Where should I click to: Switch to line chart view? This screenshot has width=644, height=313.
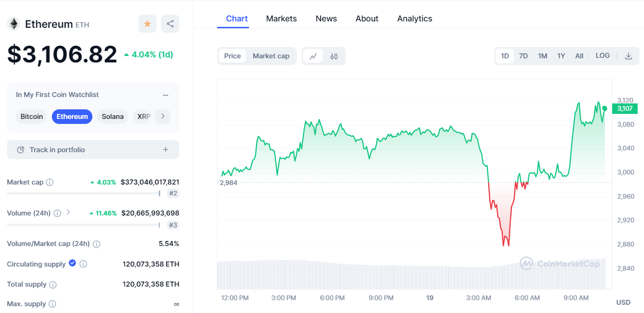(x=313, y=56)
